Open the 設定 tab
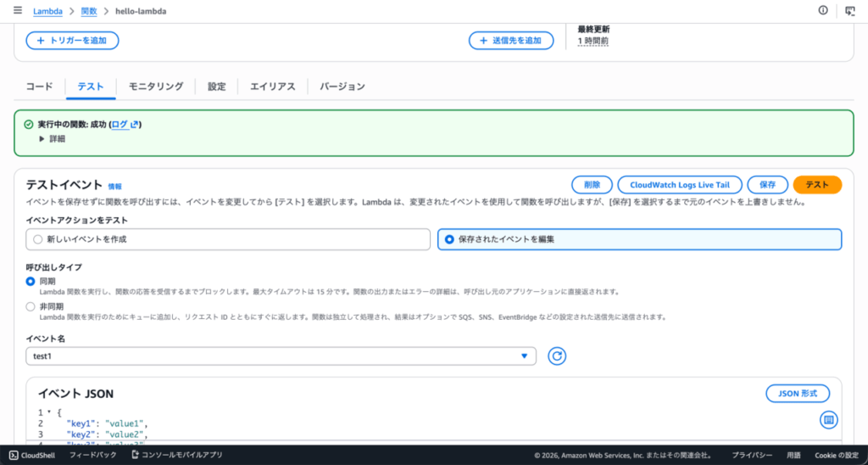The width and height of the screenshot is (868, 465). pyautogui.click(x=217, y=87)
